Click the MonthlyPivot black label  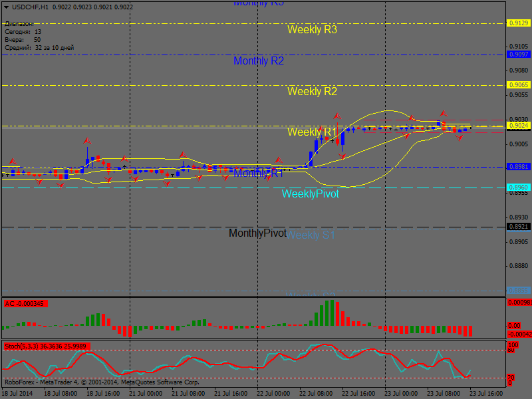[x=257, y=233]
